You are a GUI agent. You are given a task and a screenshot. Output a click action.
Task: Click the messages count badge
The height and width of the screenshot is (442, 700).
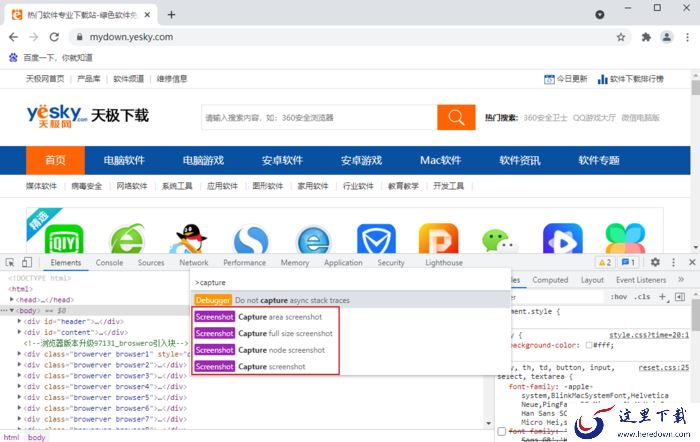[x=628, y=263]
